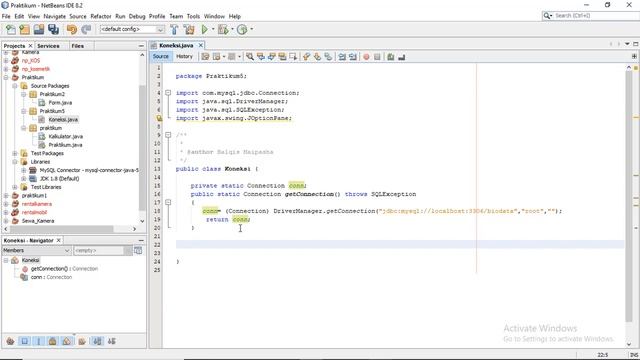This screenshot has width=640, height=360.
Task: Open the Tools menu
Action: [x=193, y=16]
